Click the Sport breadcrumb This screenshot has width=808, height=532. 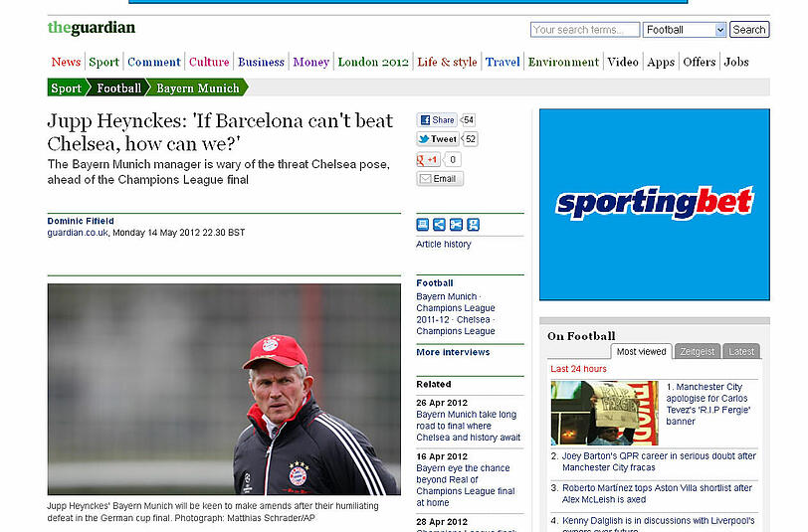[66, 89]
